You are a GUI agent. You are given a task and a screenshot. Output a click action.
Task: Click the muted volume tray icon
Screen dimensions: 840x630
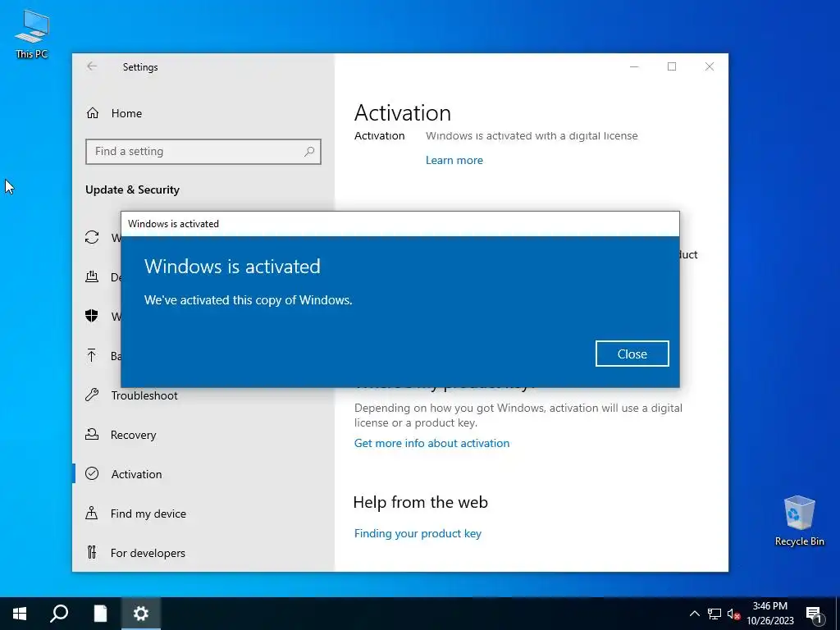click(733, 614)
